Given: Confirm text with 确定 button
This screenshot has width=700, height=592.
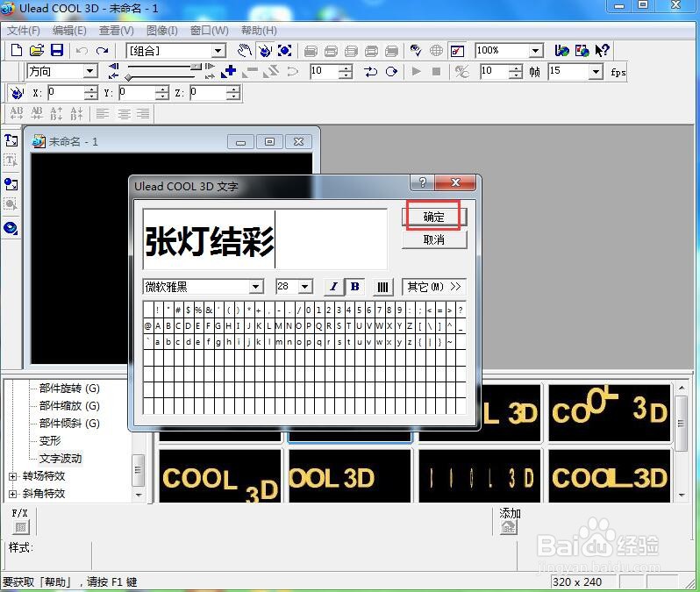Looking at the screenshot, I should [434, 217].
